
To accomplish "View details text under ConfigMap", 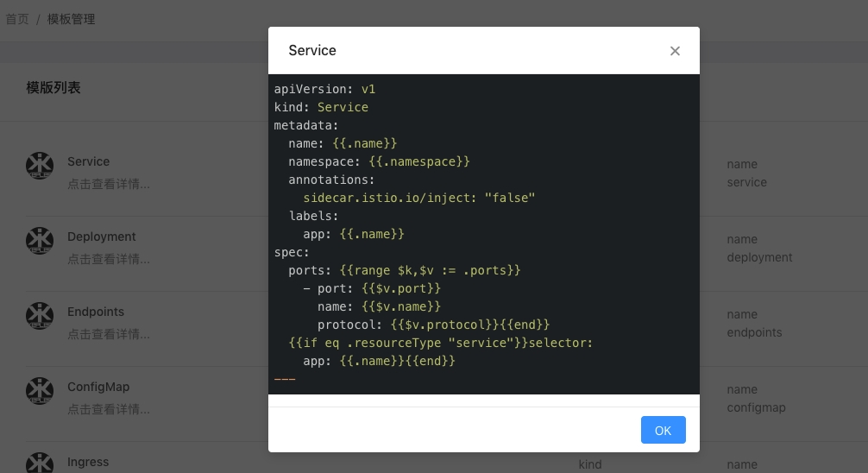I will [109, 409].
